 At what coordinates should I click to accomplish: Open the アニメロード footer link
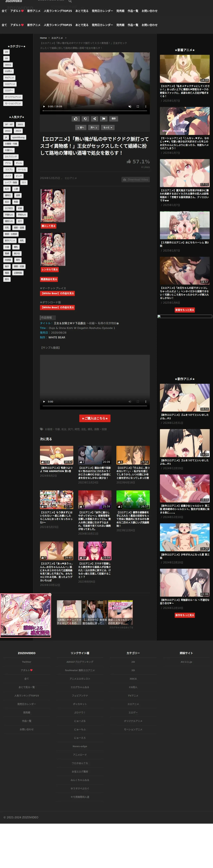click(80, 755)
